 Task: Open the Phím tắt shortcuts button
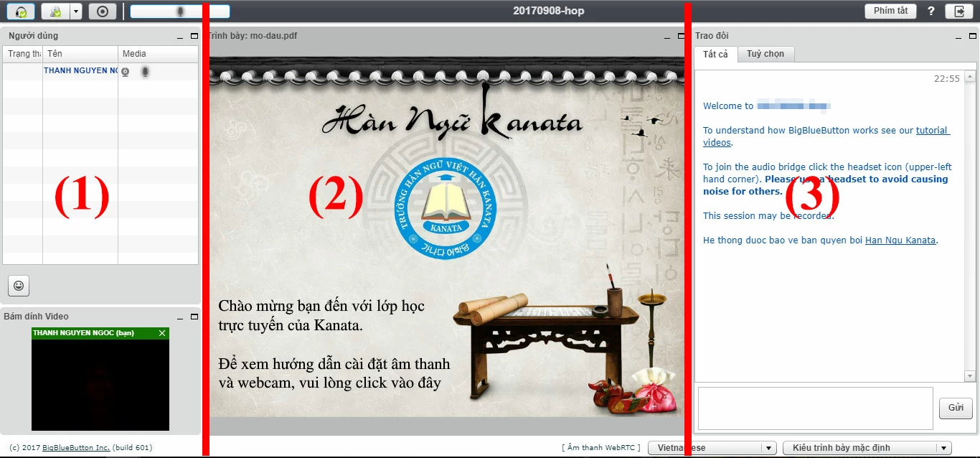tap(890, 11)
